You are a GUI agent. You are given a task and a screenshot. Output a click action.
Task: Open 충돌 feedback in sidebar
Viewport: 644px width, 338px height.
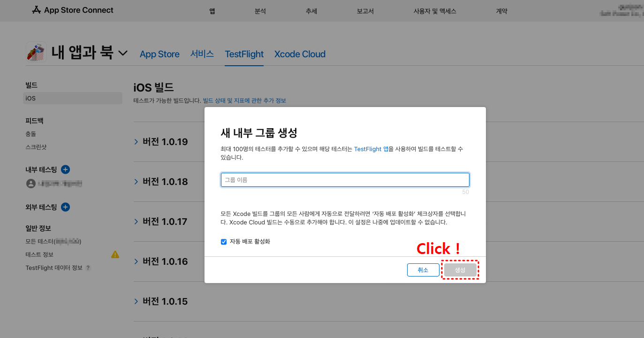coord(31,134)
